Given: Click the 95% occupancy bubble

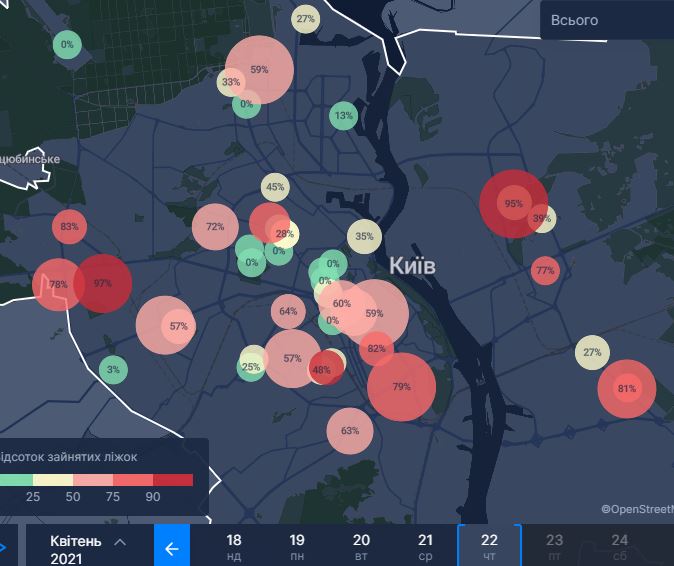Looking at the screenshot, I should pyautogui.click(x=513, y=203).
